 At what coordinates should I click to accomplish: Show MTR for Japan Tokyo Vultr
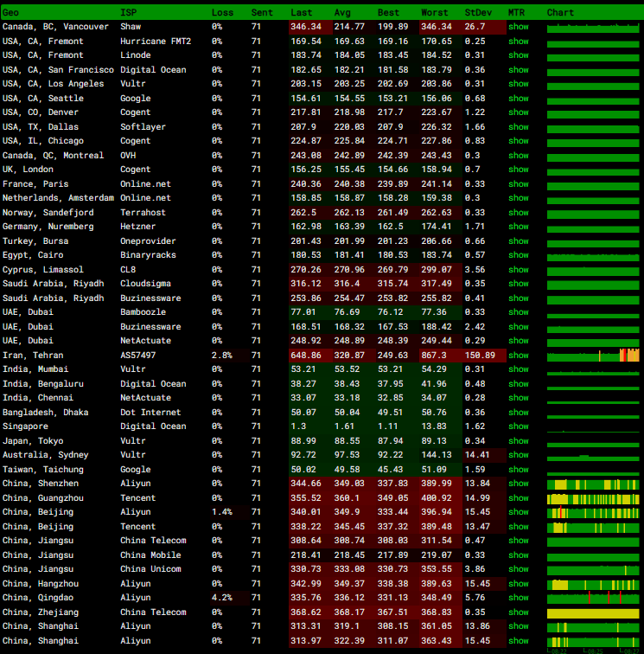(518, 441)
